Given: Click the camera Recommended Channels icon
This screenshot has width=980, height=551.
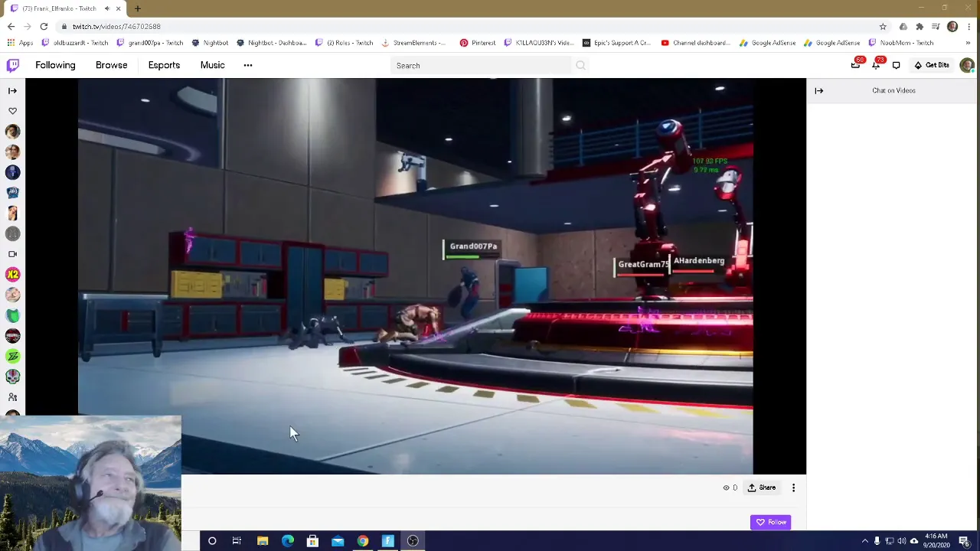Looking at the screenshot, I should coord(12,254).
